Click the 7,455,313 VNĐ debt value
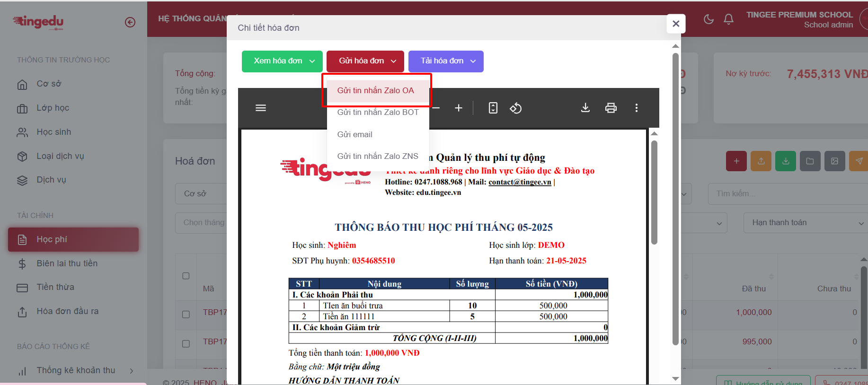Image resolution: width=868 pixels, height=385 pixels. pyautogui.click(x=827, y=74)
